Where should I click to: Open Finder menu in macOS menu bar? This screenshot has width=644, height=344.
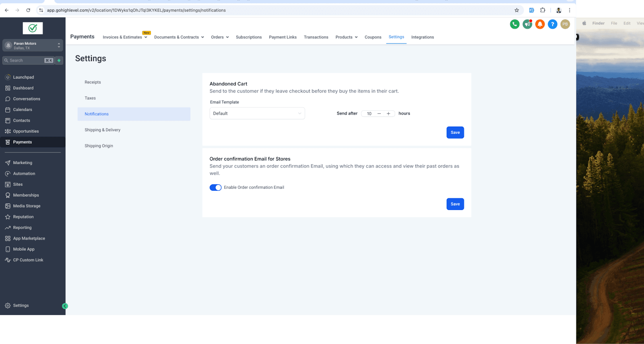pos(598,23)
